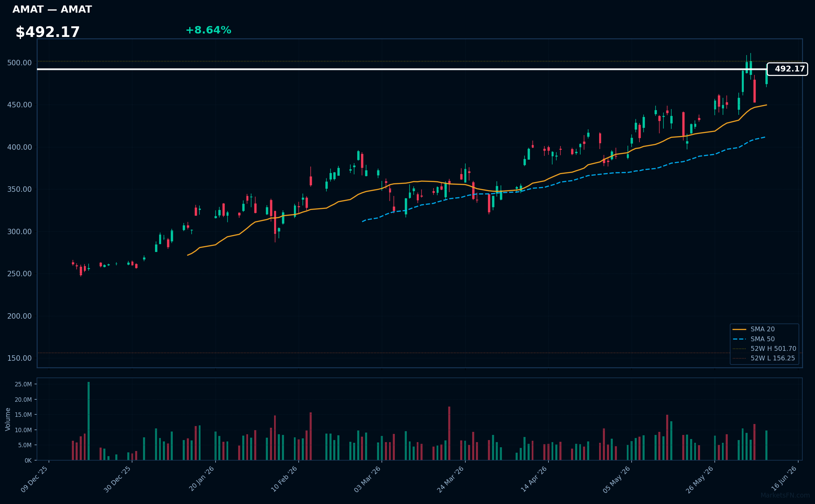Screen dimensions: 815x504
Task: Click the 450.00 price axis label
Action: 20,105
